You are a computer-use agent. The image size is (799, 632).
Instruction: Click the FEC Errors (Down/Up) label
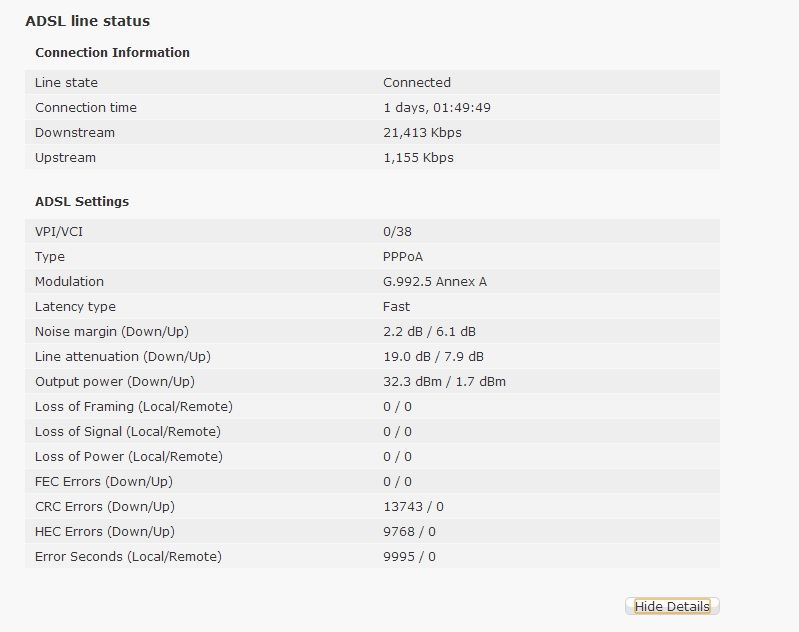coord(104,482)
